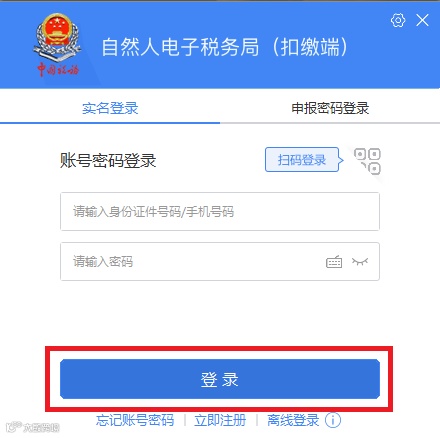Toggle password visibility eye icon

tap(360, 262)
